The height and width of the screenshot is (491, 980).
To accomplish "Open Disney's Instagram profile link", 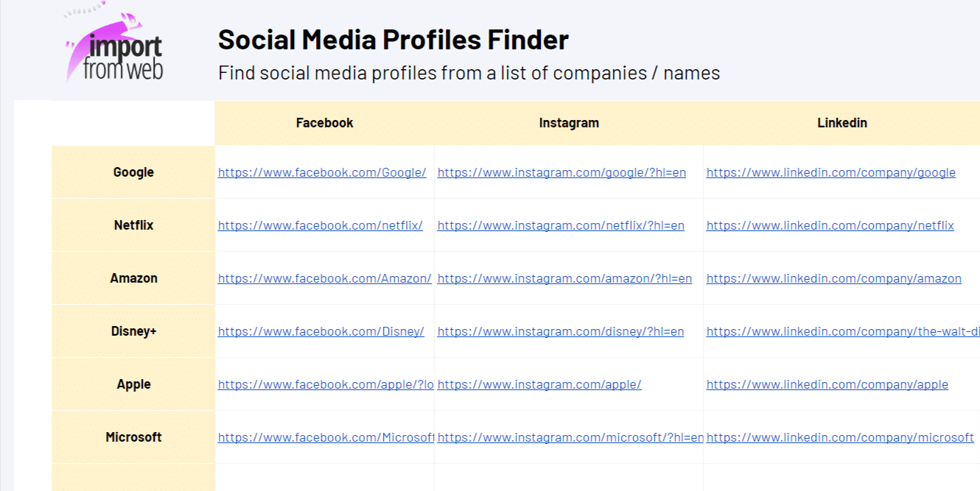I will pyautogui.click(x=560, y=331).
